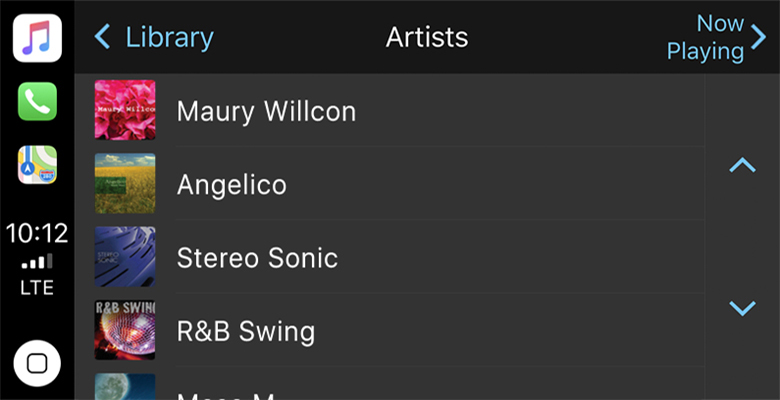
Task: Open the Maps app icon
Action: pyautogui.click(x=37, y=165)
